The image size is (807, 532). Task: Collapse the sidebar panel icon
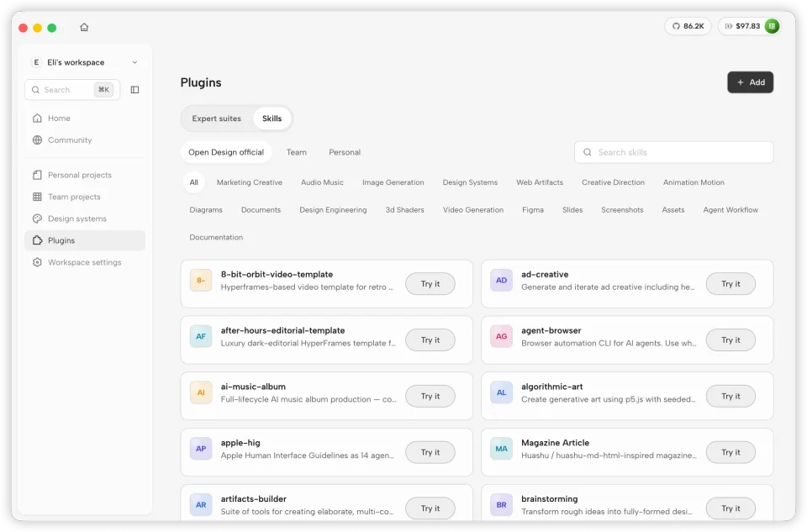tap(134, 90)
